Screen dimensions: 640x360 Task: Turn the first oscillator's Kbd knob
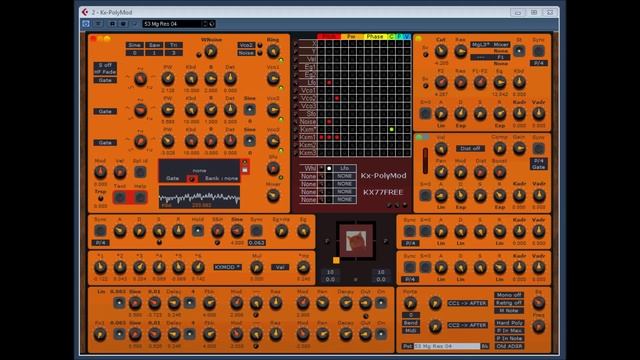tap(191, 78)
